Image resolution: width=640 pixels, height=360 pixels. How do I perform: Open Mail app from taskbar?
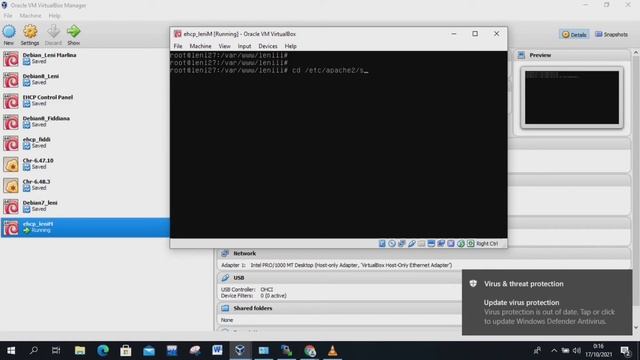coord(149,351)
